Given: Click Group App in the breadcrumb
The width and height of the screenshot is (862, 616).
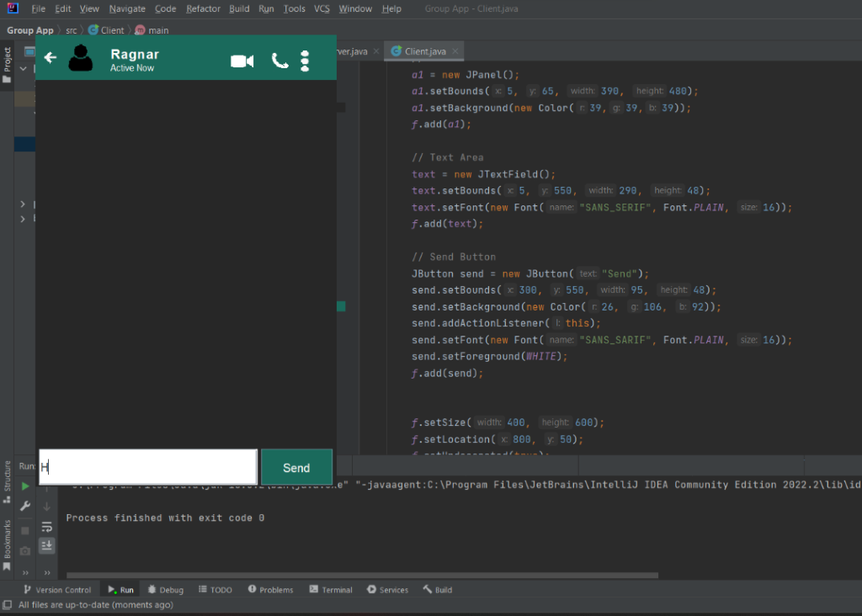Looking at the screenshot, I should pyautogui.click(x=30, y=30).
